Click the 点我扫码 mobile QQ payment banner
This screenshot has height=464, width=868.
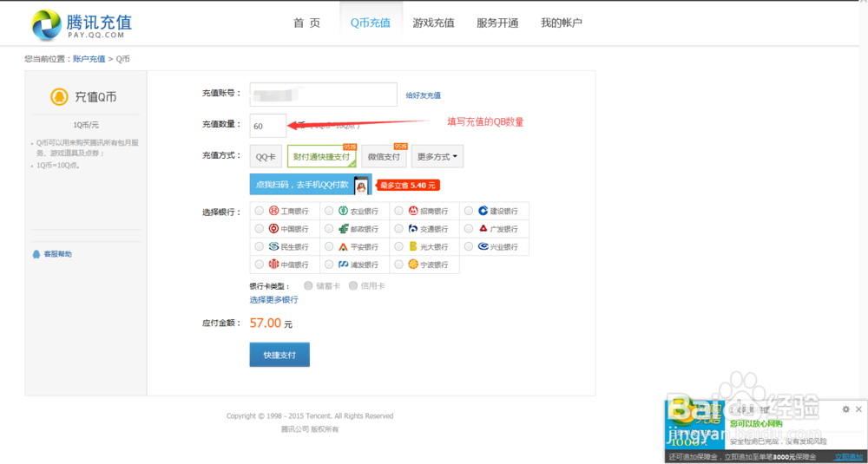[311, 185]
